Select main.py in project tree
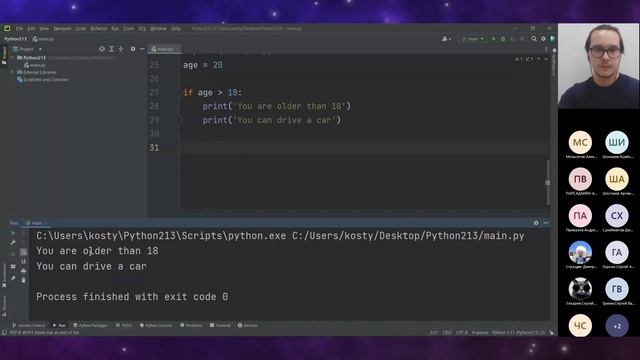This screenshot has height=360, width=640. (35, 65)
